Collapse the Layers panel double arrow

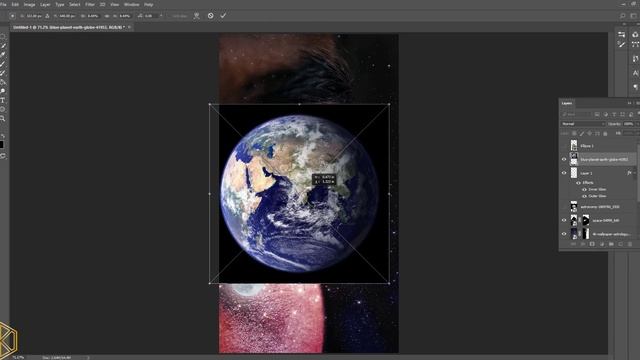click(629, 103)
